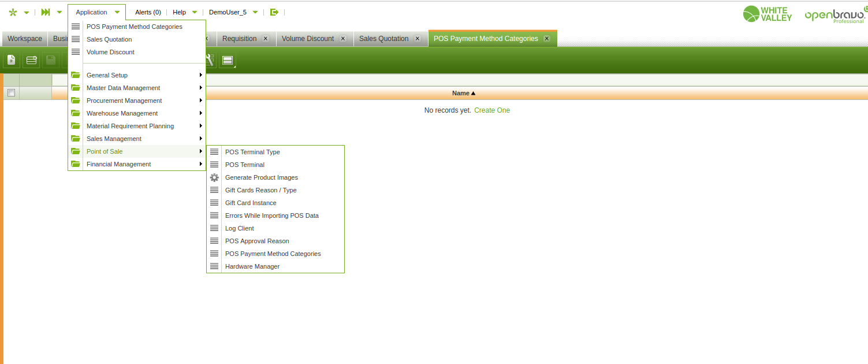
Task: Click the Warehouse Management folder icon
Action: pyautogui.click(x=76, y=113)
